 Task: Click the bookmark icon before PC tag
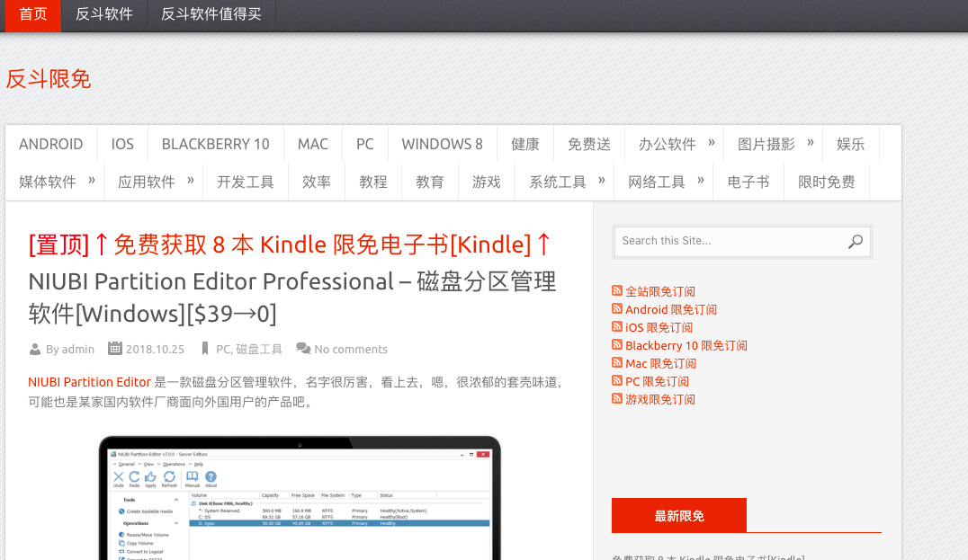tap(205, 349)
